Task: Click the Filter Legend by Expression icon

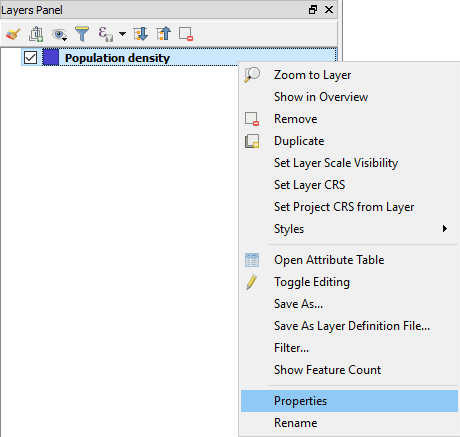Action: [106, 34]
